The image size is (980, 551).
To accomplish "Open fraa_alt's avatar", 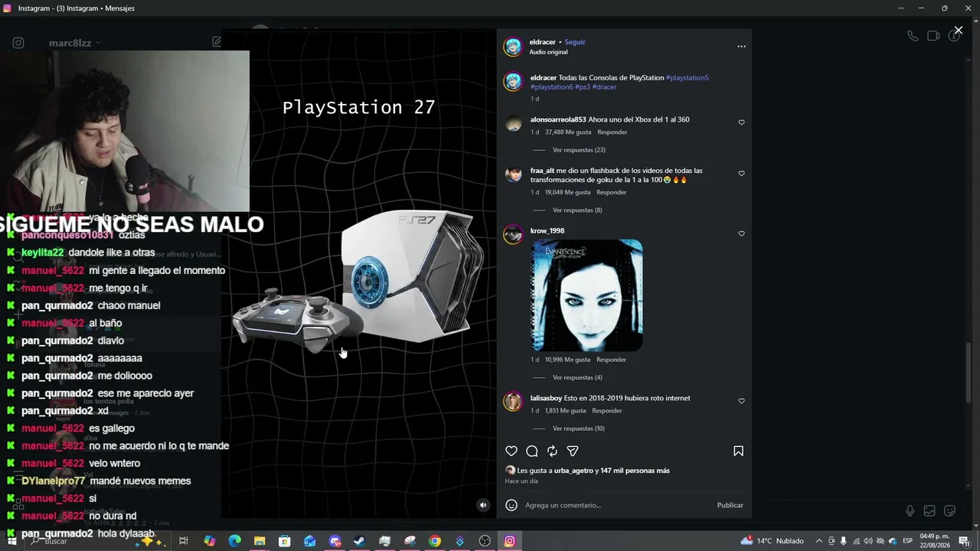I will point(514,174).
